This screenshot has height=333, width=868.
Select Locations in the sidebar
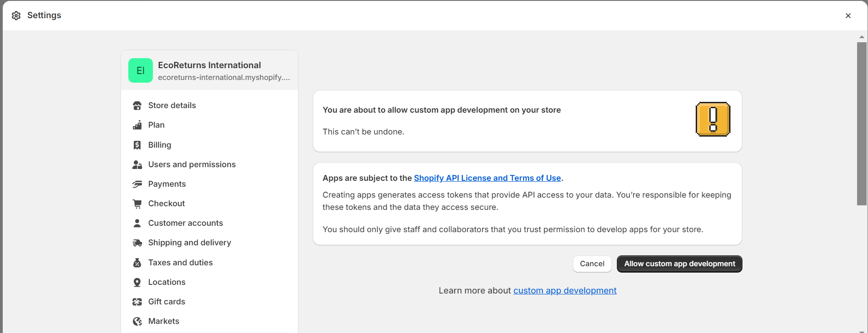[167, 282]
